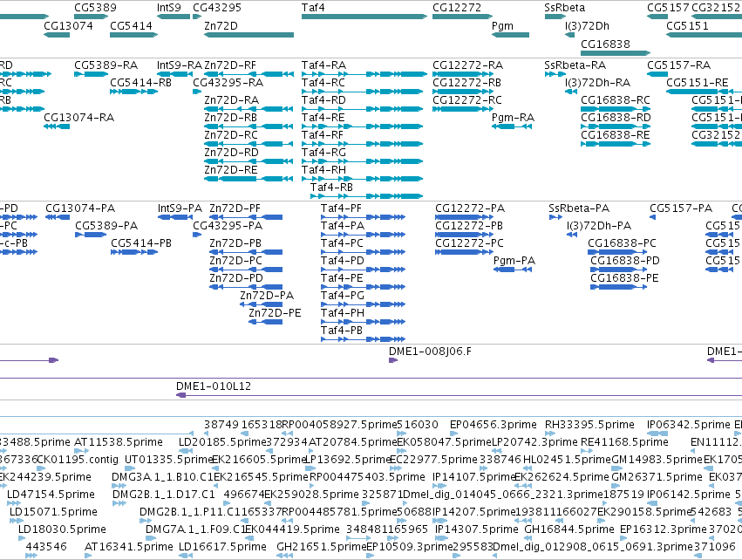
Task: Click the CG5151 gene label
Action: point(687,25)
